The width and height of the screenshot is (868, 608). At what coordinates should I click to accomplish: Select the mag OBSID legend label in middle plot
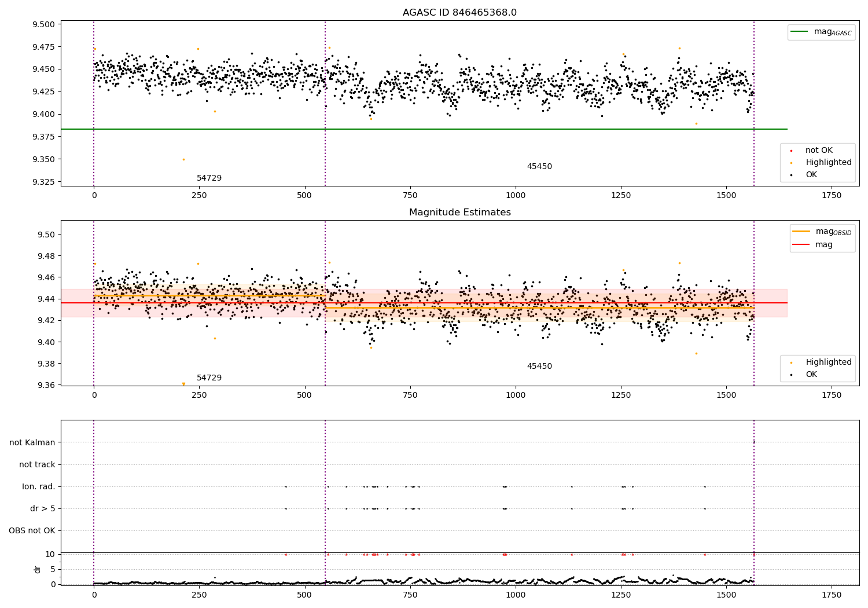[x=833, y=232]
